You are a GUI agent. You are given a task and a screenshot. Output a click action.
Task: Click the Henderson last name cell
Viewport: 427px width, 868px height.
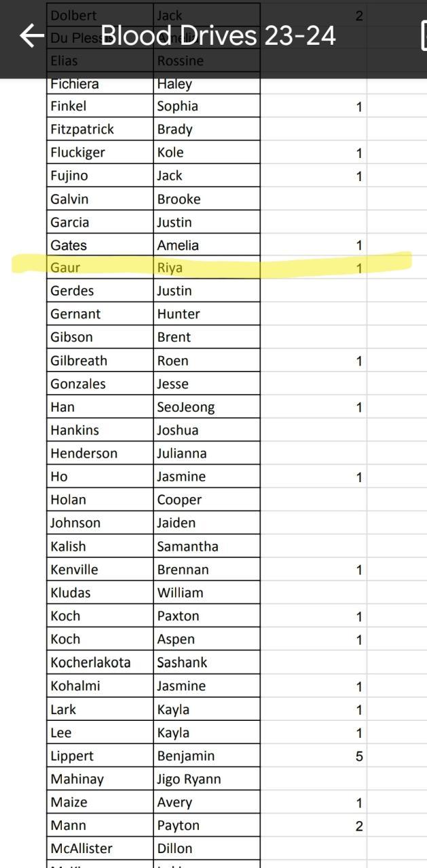pos(100,454)
